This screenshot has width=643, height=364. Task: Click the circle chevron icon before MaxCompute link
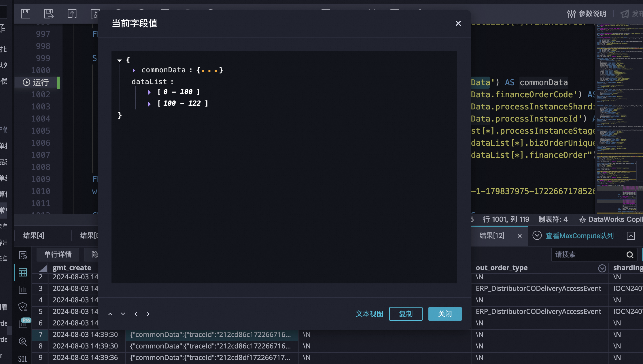tap(537, 236)
